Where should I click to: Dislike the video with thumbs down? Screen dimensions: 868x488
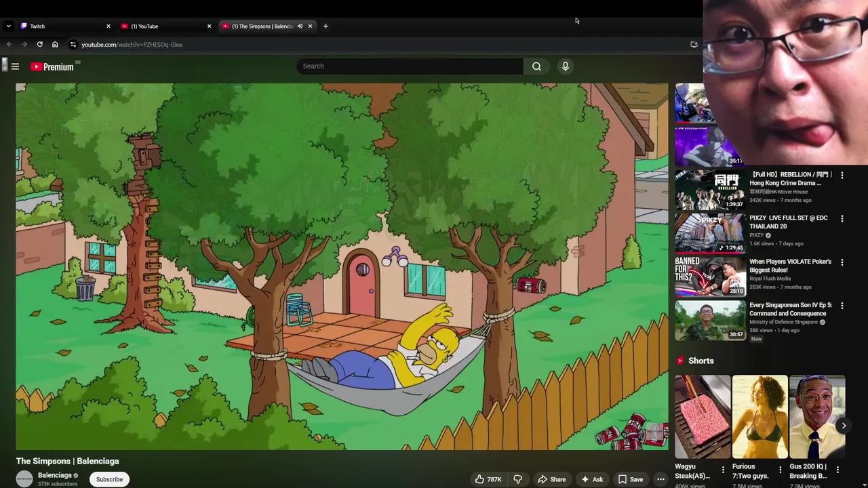[x=517, y=479]
